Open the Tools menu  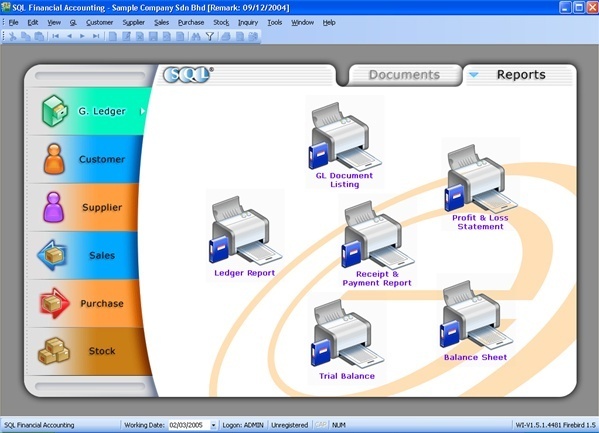click(x=275, y=23)
